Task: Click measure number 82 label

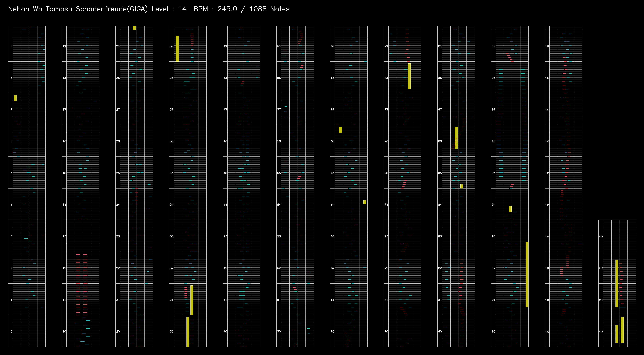Action: pyautogui.click(x=440, y=268)
